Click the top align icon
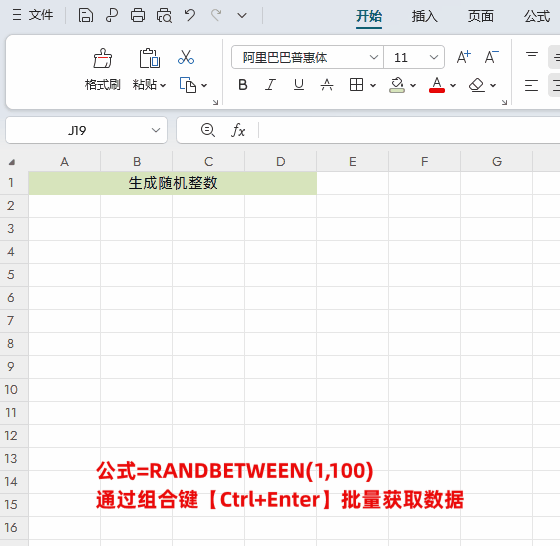The height and width of the screenshot is (546, 560). [x=532, y=56]
